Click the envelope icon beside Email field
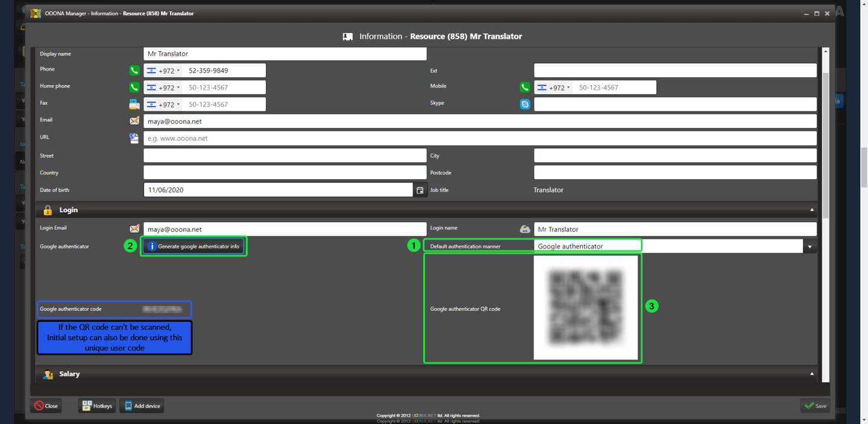This screenshot has width=868, height=424. pyautogui.click(x=134, y=121)
